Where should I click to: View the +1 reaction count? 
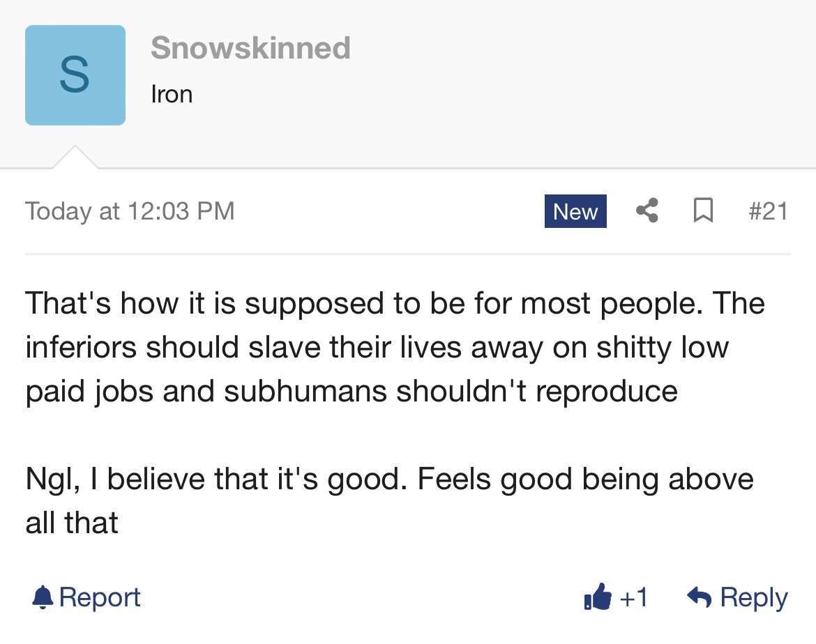(x=633, y=597)
